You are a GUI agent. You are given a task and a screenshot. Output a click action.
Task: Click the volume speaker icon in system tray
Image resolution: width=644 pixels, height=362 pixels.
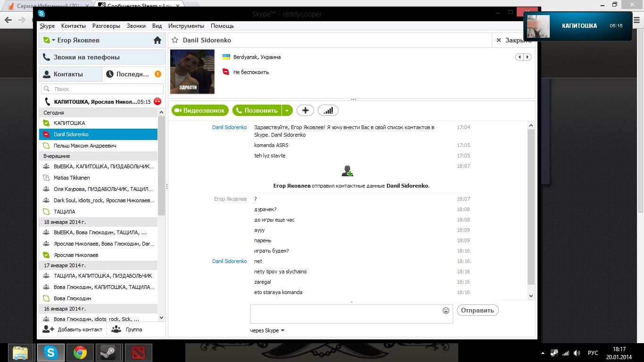point(577,353)
